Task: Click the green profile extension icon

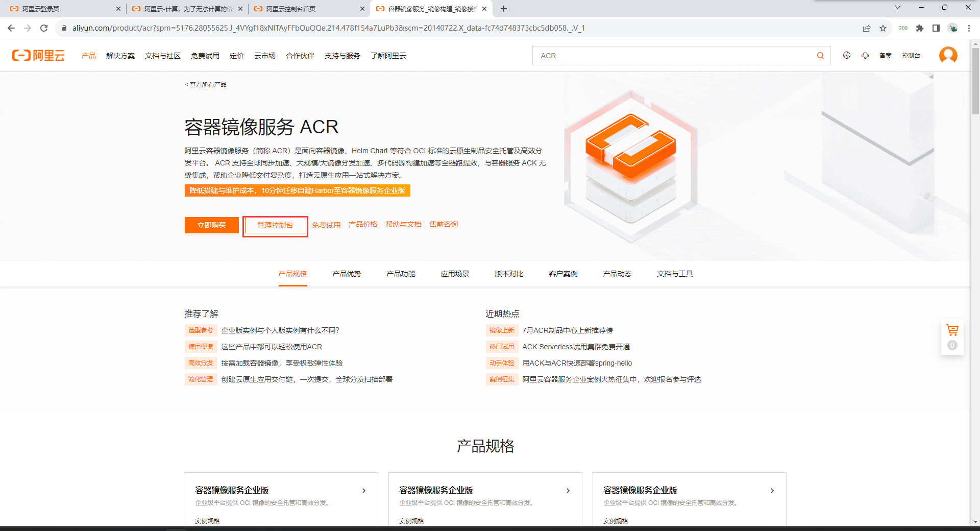Action: (x=952, y=28)
